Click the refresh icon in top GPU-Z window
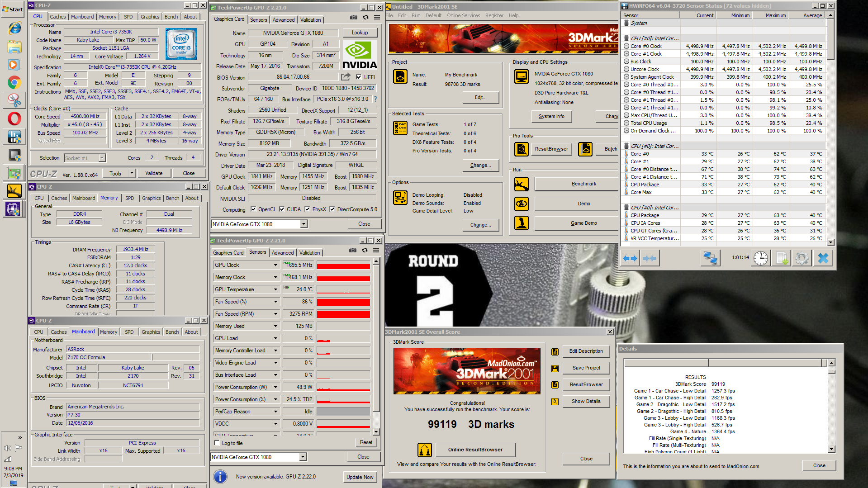This screenshot has height=488, width=868. [x=365, y=17]
